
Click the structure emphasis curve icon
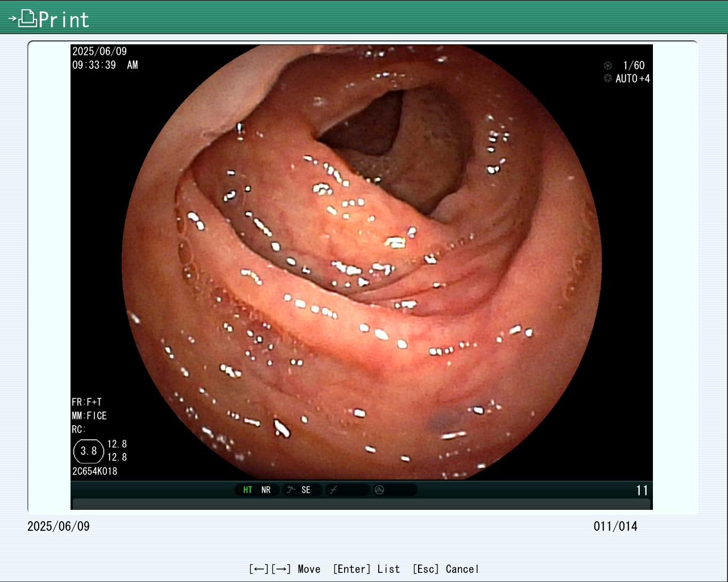click(x=291, y=490)
